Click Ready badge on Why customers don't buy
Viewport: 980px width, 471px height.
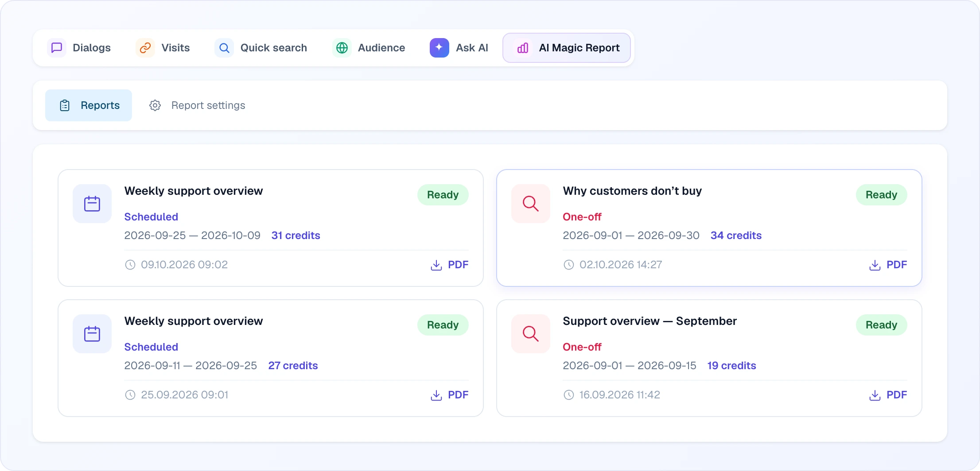(x=881, y=195)
